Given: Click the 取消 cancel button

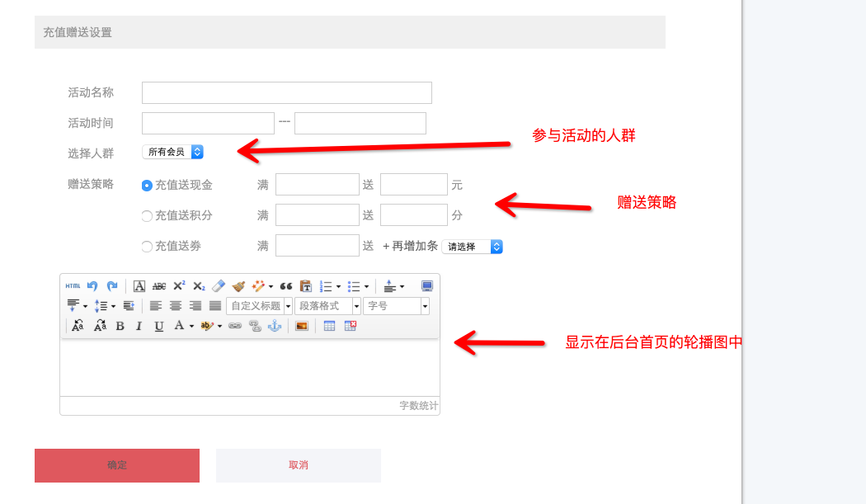Looking at the screenshot, I should coord(299,465).
